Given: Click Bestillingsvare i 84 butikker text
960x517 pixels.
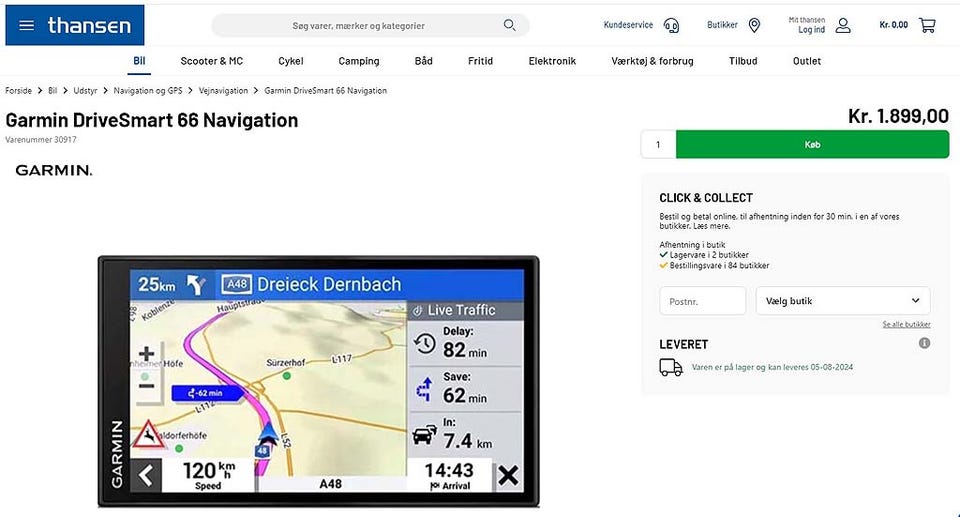Looking at the screenshot, I should tap(719, 266).
